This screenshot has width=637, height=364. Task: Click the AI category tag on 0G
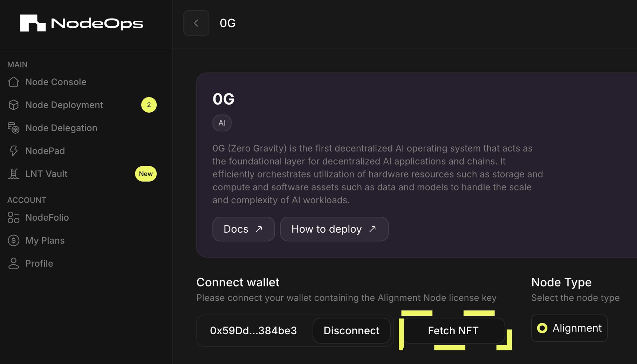point(222,123)
